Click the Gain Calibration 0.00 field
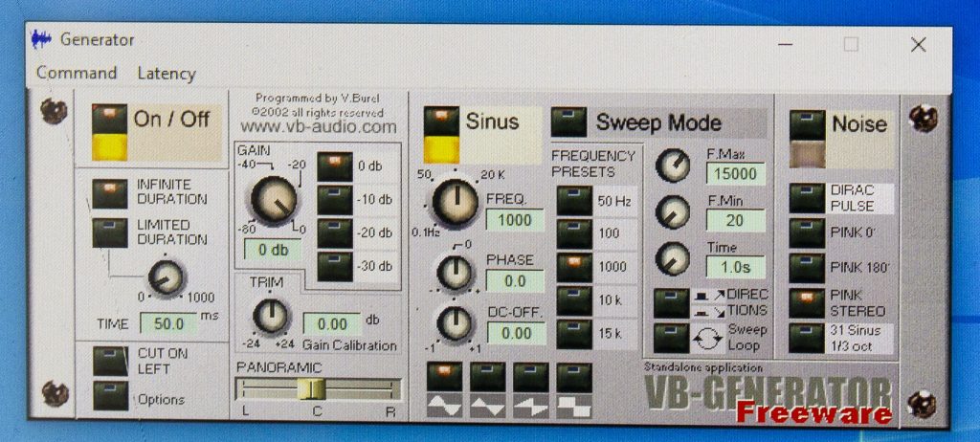 pyautogui.click(x=332, y=323)
